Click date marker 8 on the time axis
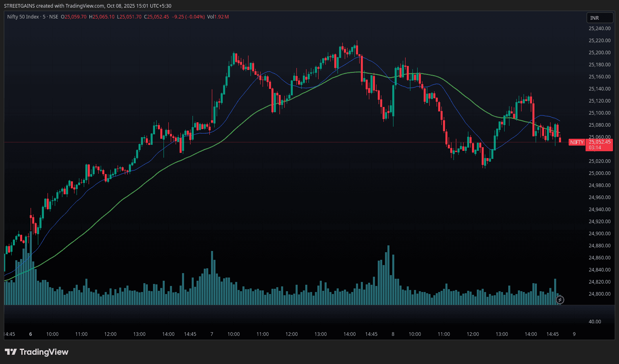The height and width of the screenshot is (364, 619). tap(393, 334)
